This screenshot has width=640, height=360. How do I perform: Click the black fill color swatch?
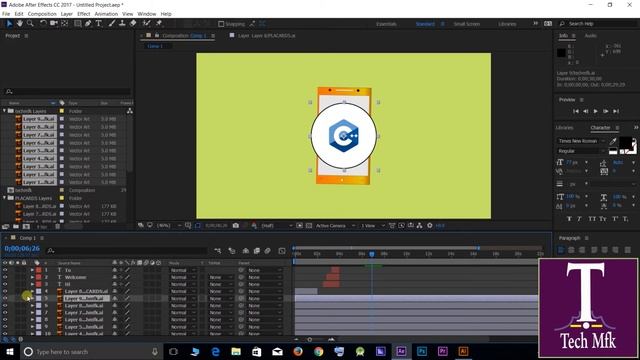pyautogui.click(x=626, y=143)
